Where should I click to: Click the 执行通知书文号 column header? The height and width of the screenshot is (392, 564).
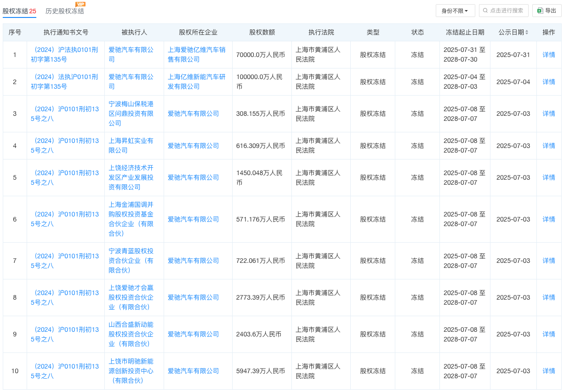66,33
